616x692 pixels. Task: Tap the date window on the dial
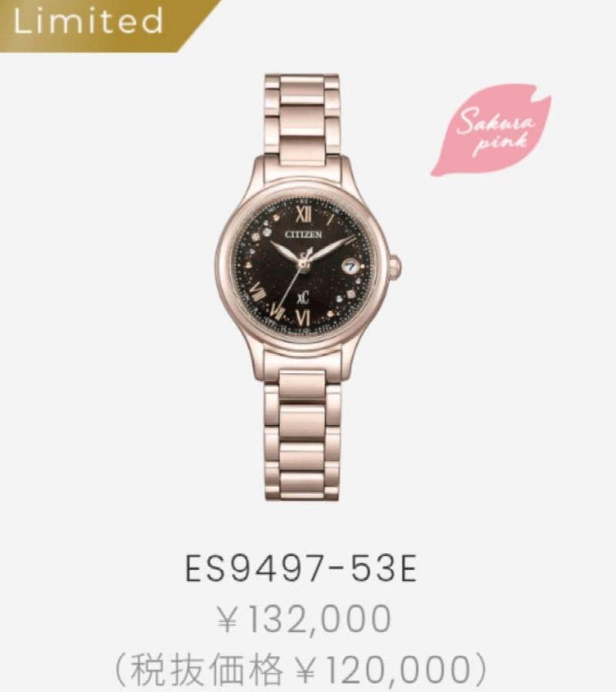click(351, 266)
